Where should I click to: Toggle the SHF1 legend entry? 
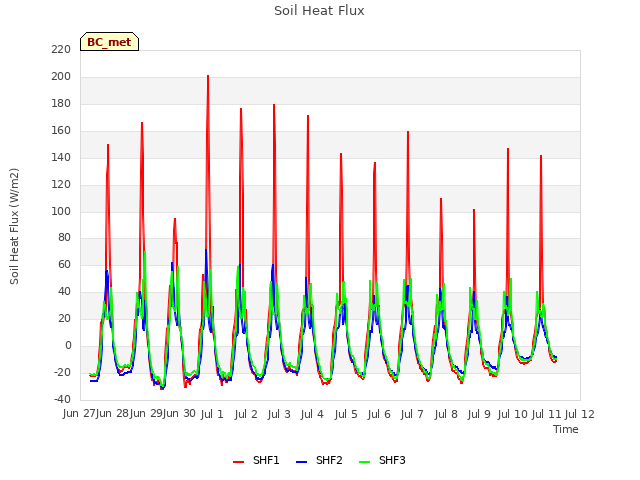[x=256, y=460]
